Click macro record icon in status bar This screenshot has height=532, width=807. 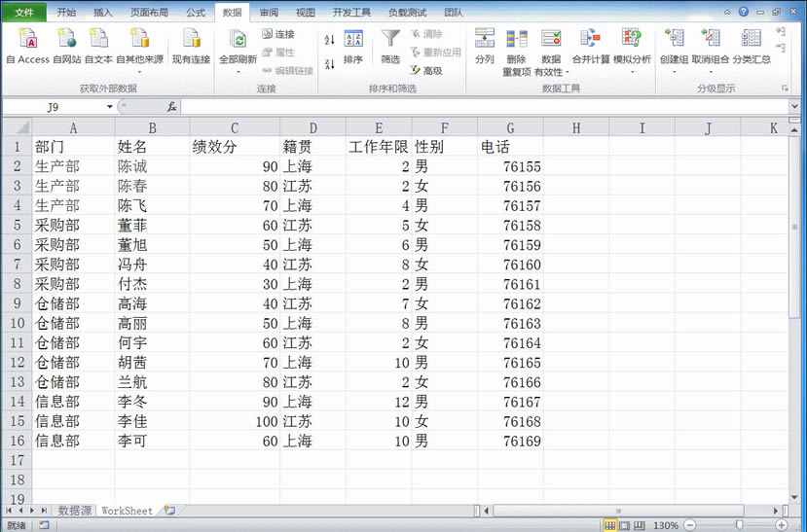(x=44, y=525)
